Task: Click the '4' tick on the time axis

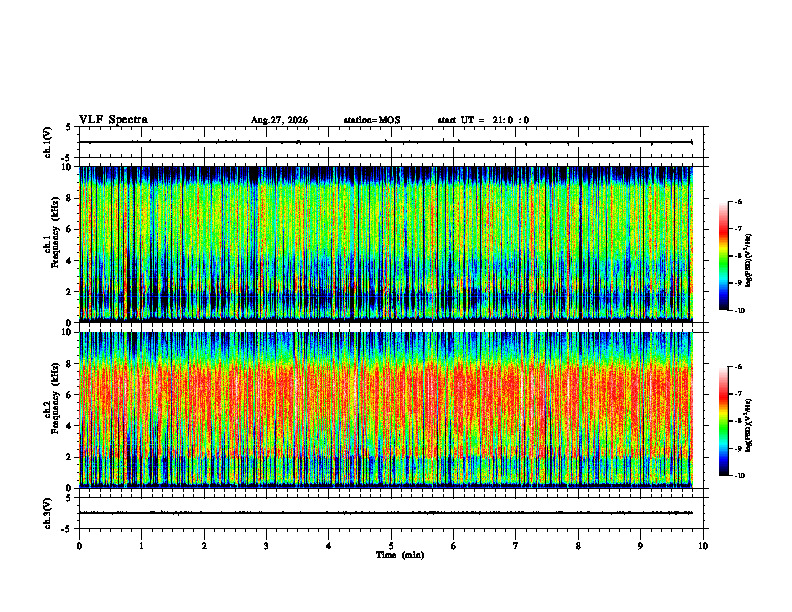Action: pos(329,546)
